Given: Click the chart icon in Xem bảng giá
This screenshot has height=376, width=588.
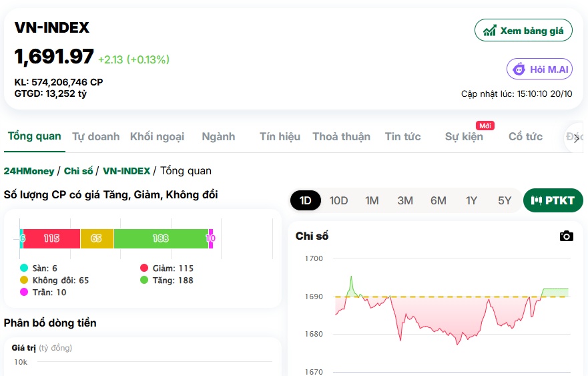Looking at the screenshot, I should click(x=489, y=31).
